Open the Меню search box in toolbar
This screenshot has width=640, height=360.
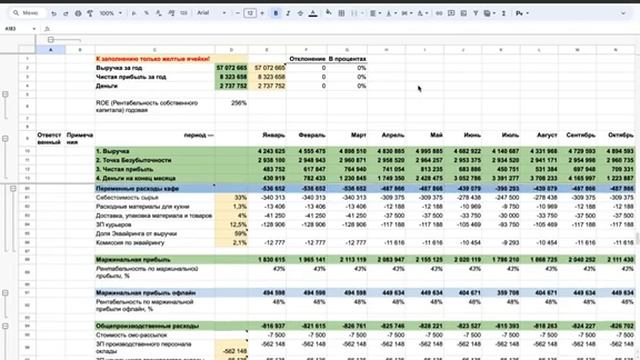[x=27, y=13]
